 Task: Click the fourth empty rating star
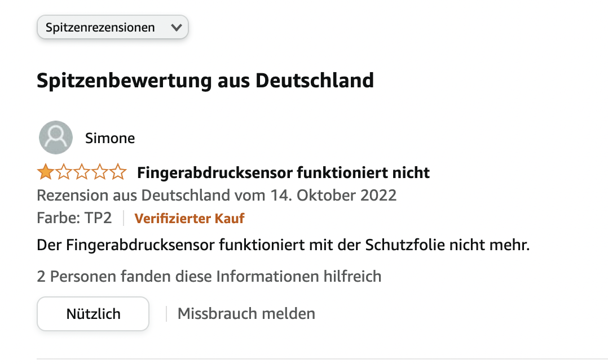pyautogui.click(x=100, y=172)
